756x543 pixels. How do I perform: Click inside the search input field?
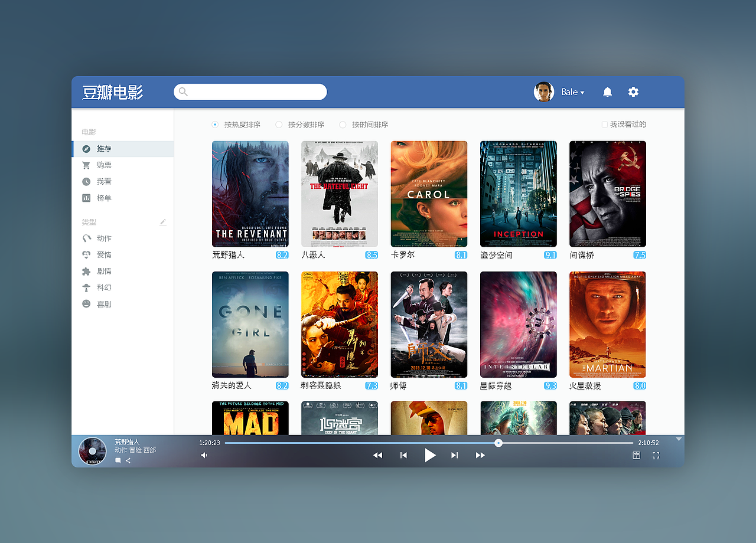(x=250, y=92)
